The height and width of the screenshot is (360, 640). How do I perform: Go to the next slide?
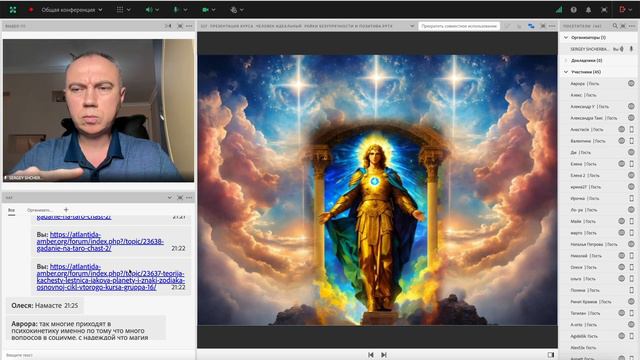[384, 355]
